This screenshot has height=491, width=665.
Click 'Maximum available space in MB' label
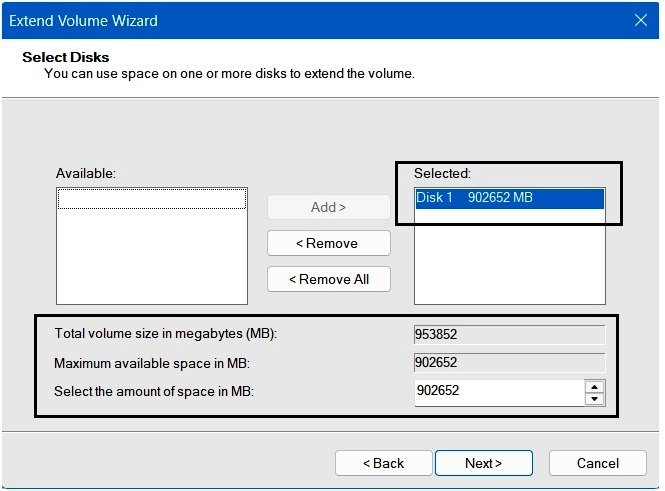coord(152,363)
